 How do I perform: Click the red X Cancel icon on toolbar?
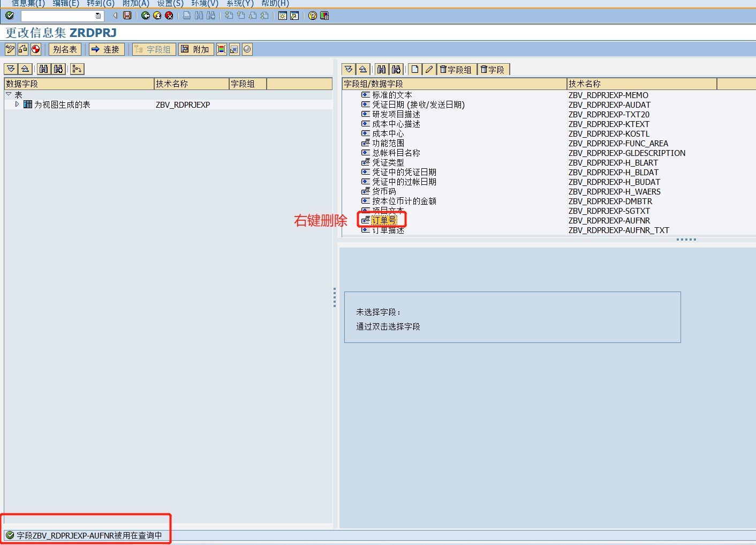pos(169,16)
